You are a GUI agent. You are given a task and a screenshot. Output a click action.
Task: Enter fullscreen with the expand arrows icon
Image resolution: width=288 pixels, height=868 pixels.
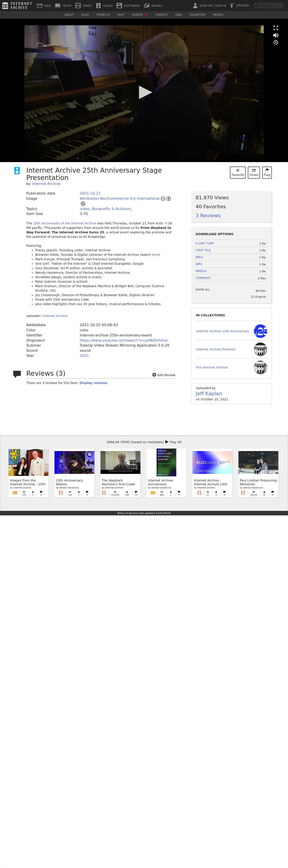click(275, 28)
